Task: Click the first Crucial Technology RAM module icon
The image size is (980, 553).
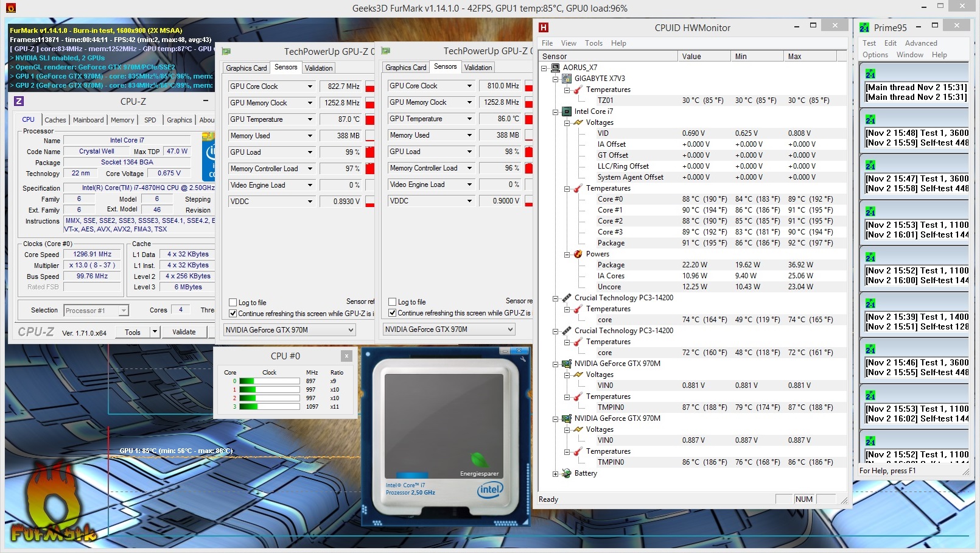Action: tap(567, 298)
